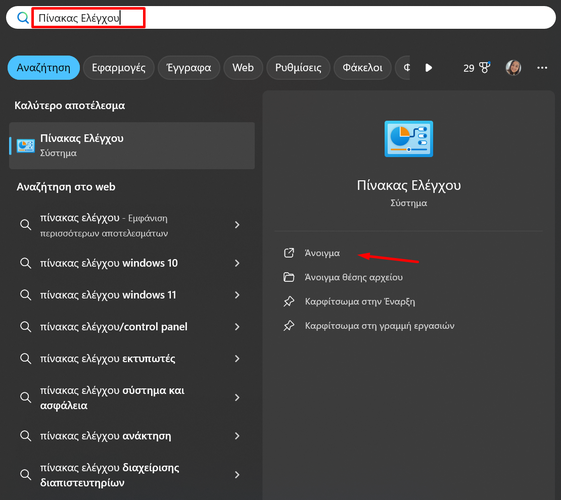Open suggestion πίνακας ελέγχου εκτυπωτές

tap(132, 358)
